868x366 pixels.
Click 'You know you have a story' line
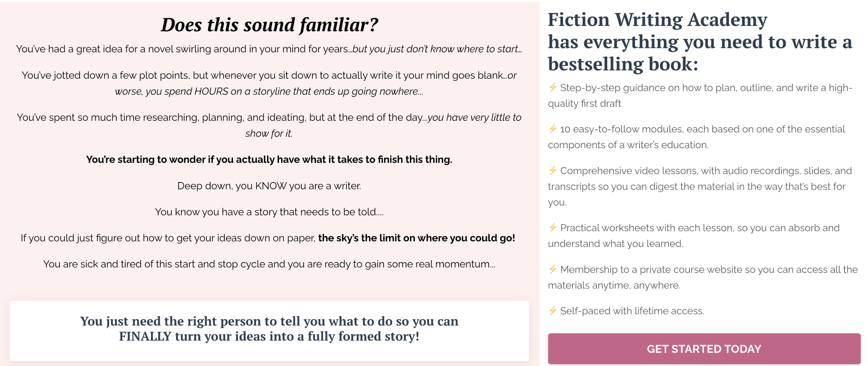[269, 212]
